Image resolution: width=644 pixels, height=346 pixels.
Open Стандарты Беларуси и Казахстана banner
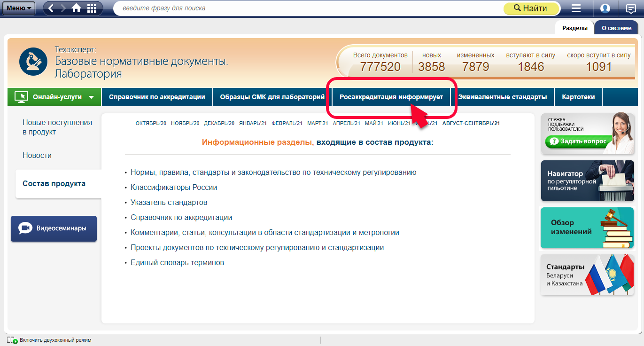click(x=587, y=275)
